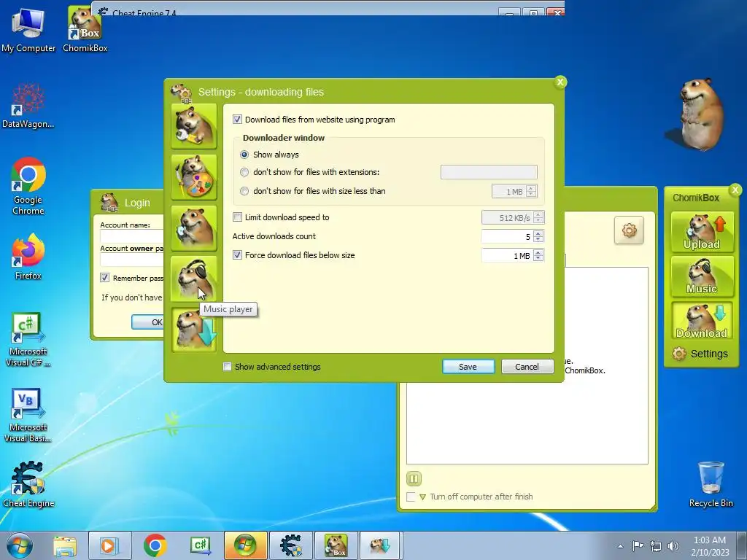
Task: Increase the size less than 1 MB stepper
Action: pos(532,188)
